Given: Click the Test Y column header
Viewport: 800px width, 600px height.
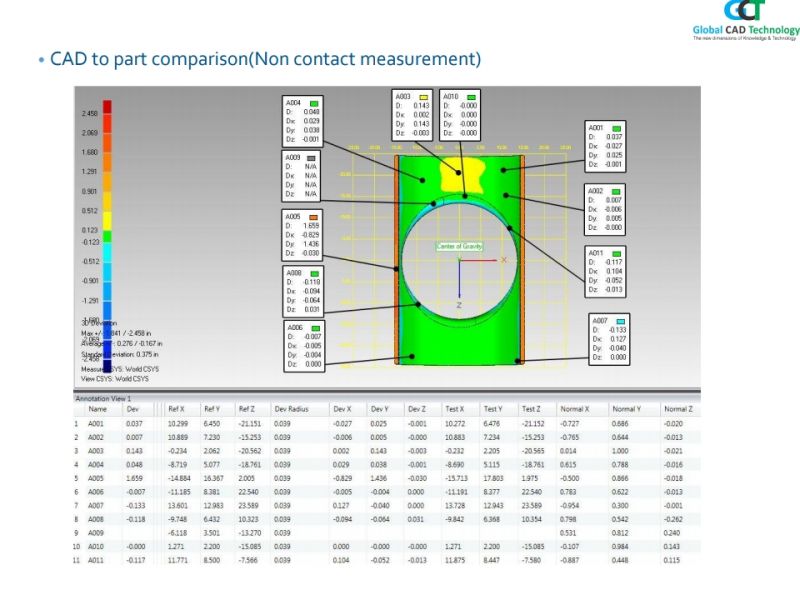Looking at the screenshot, I should tap(493, 409).
